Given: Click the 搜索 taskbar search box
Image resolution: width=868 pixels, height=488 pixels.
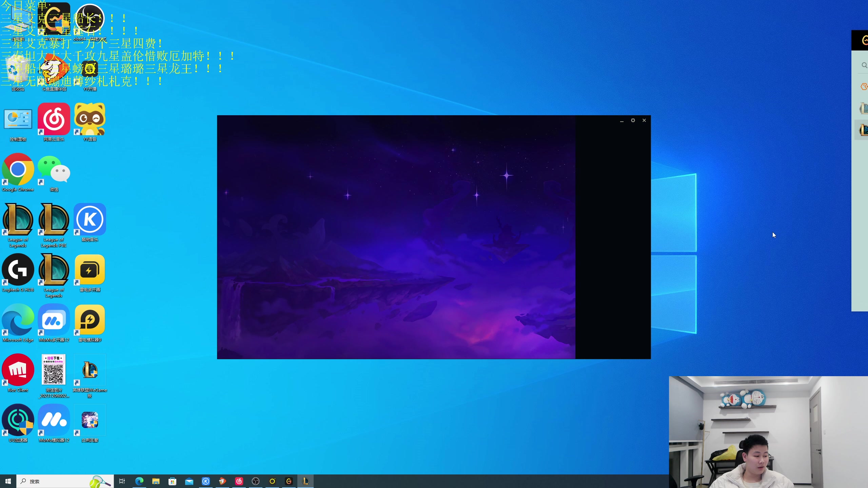Looking at the screenshot, I should pos(65,481).
